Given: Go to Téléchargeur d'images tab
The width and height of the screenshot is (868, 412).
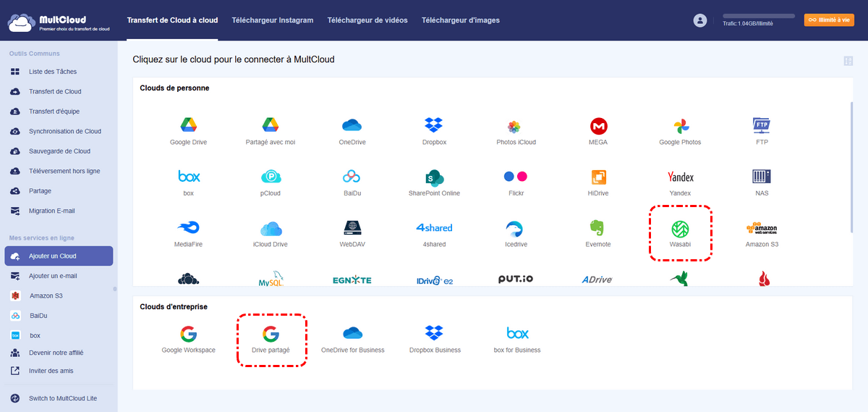Looking at the screenshot, I should tap(461, 20).
